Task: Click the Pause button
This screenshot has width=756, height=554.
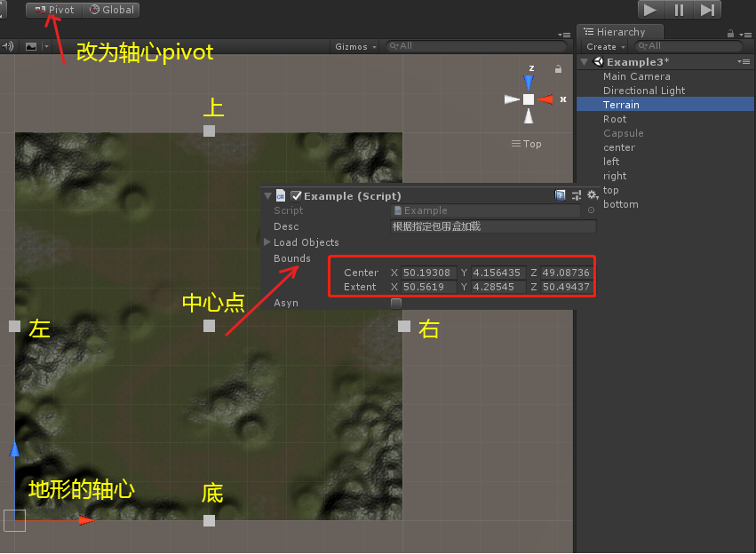Action: 679,10
